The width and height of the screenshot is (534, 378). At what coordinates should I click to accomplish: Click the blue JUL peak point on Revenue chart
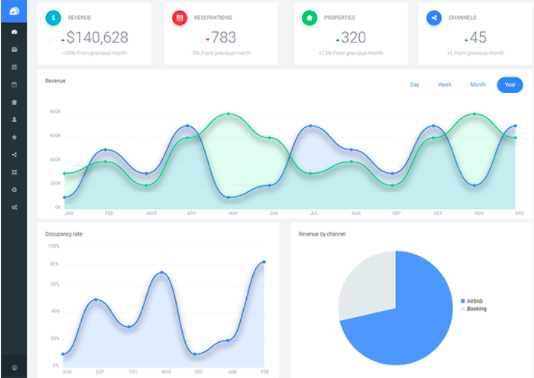click(x=310, y=126)
